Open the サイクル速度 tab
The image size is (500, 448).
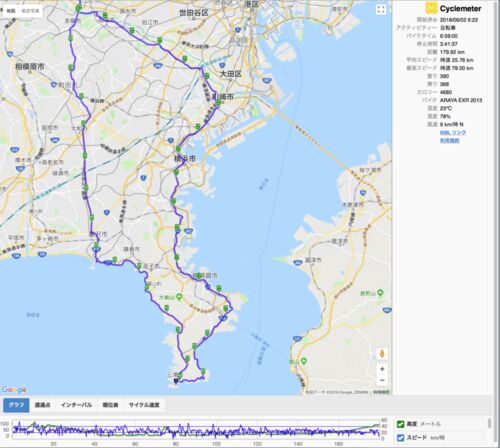[144, 405]
